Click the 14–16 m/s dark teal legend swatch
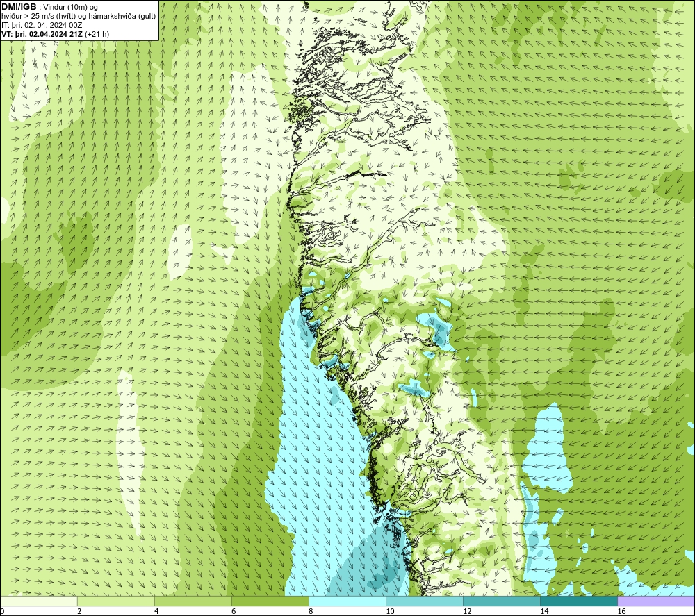 tap(579, 601)
